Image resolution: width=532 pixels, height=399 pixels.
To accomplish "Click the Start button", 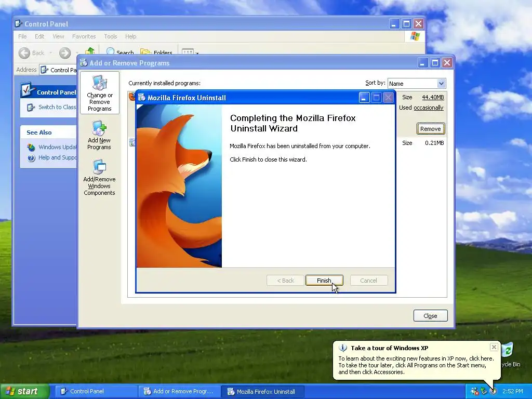I will [24, 391].
